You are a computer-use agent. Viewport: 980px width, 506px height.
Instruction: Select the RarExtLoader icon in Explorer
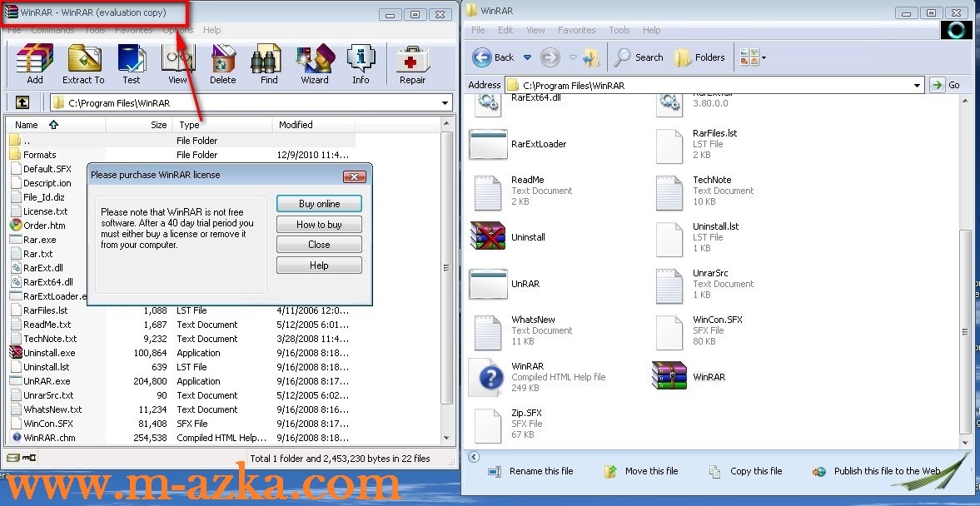click(x=488, y=144)
